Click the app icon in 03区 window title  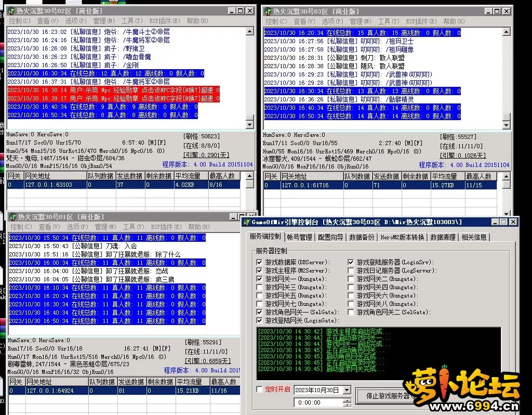tap(268, 11)
